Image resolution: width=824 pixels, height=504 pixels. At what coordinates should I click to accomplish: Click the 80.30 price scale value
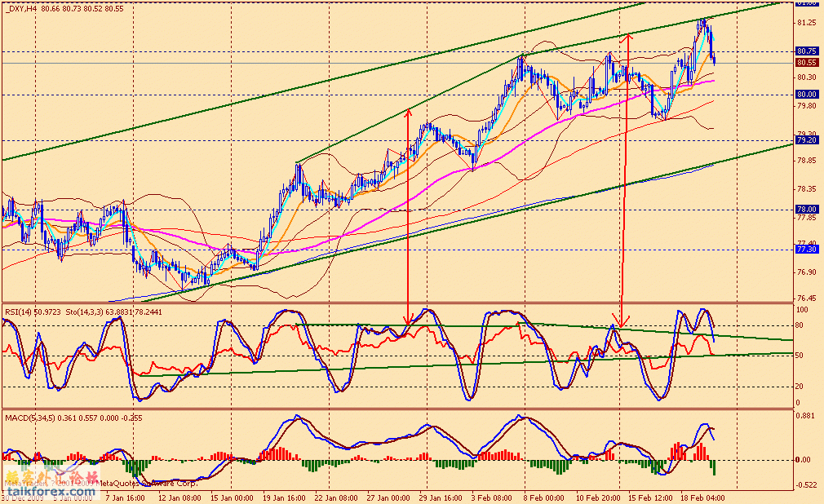807,77
